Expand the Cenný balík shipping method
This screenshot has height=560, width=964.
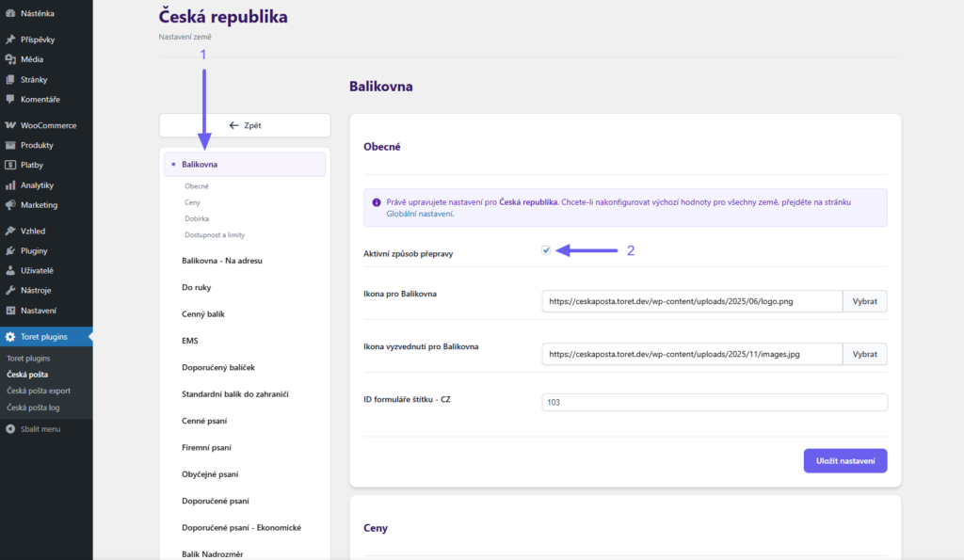point(202,313)
